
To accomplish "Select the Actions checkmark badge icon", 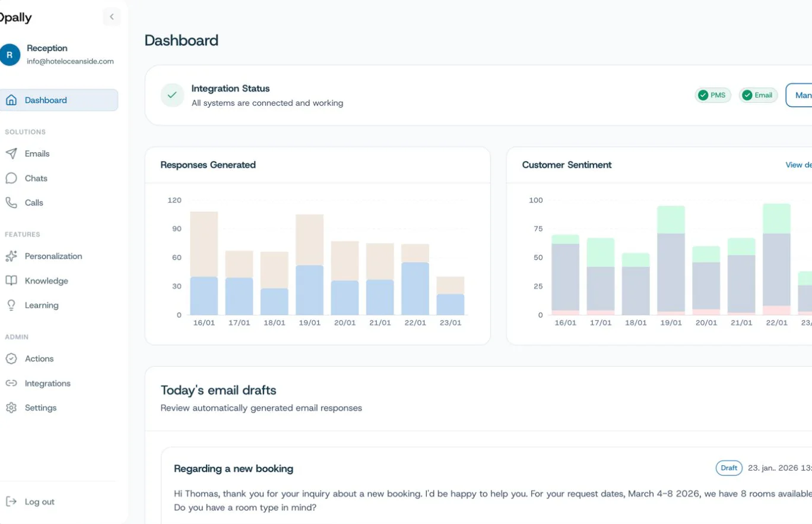I will click(x=11, y=359).
